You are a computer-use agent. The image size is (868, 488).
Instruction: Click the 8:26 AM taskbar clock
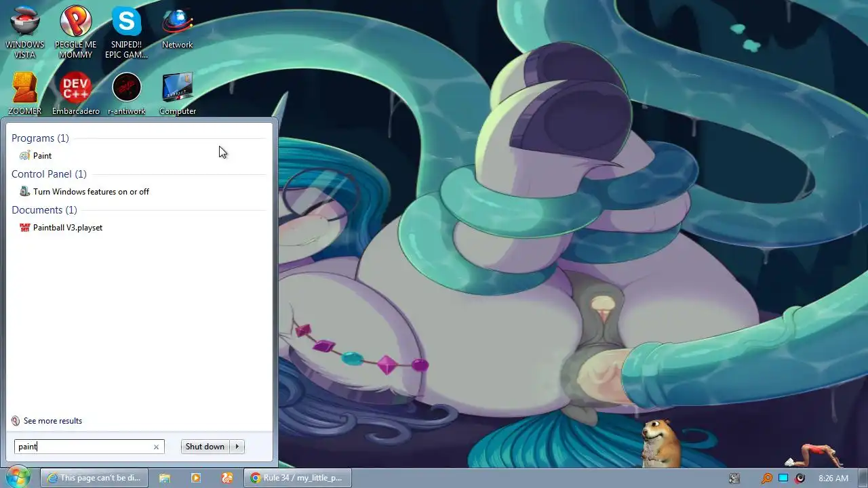pyautogui.click(x=833, y=479)
